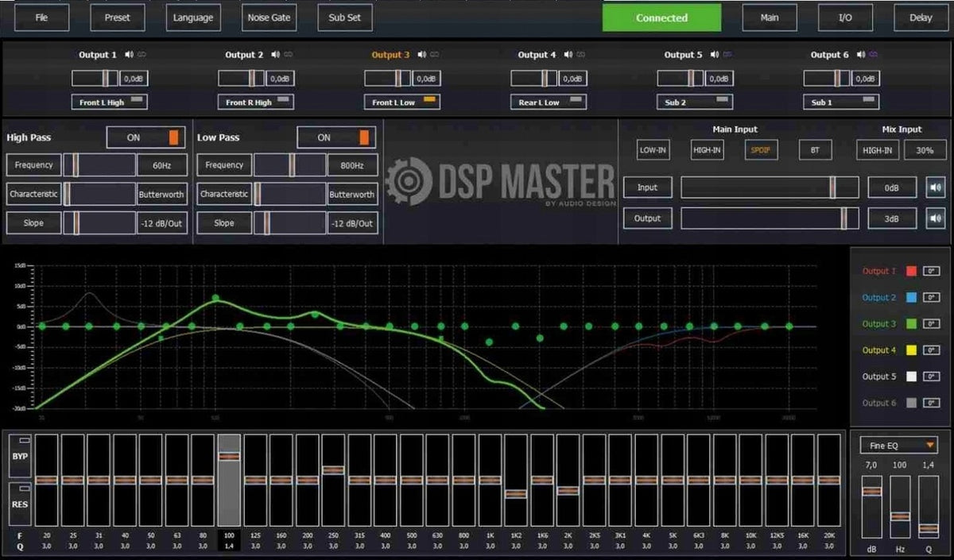
Task: Mute the Output level with its speaker button
Action: (935, 218)
